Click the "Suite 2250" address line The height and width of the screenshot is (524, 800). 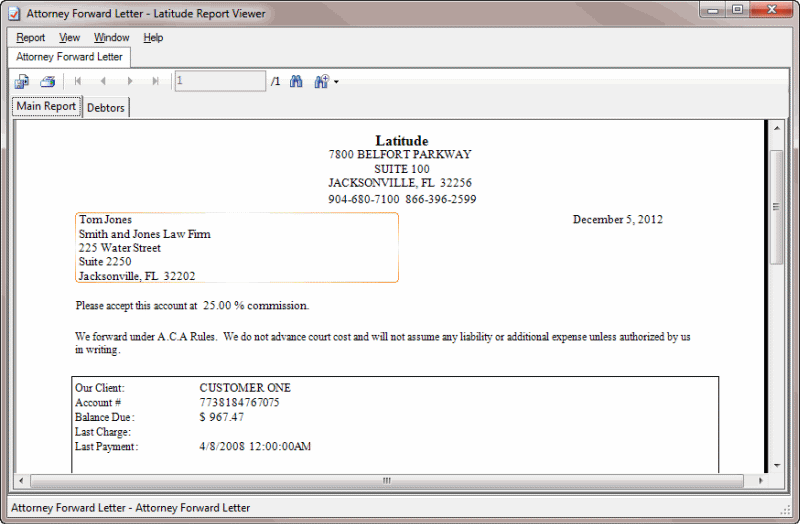click(x=105, y=262)
